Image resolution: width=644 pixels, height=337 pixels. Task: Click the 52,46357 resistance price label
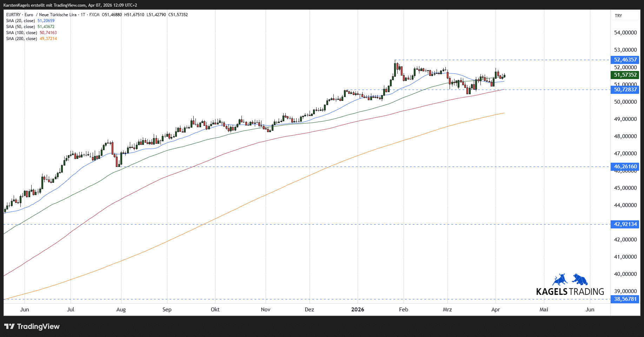(x=625, y=60)
